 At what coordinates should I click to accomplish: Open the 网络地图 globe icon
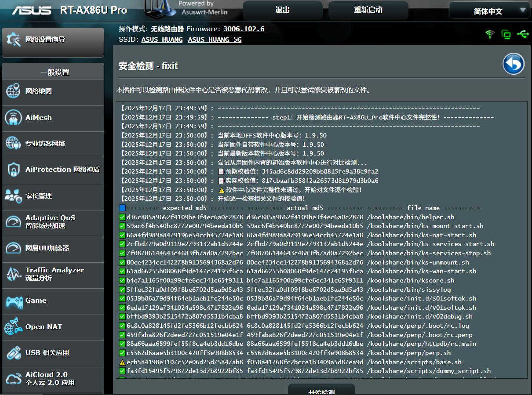click(x=14, y=91)
